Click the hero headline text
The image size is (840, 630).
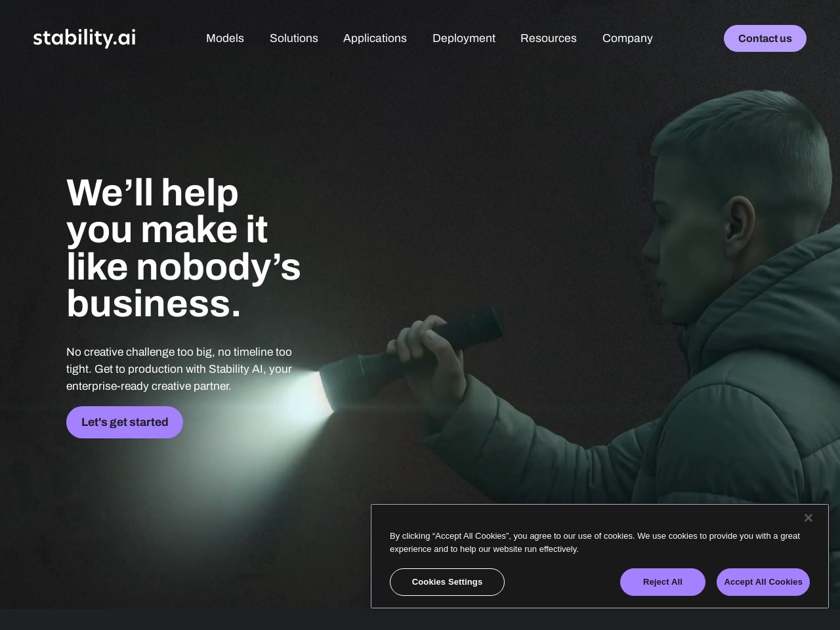(x=184, y=248)
